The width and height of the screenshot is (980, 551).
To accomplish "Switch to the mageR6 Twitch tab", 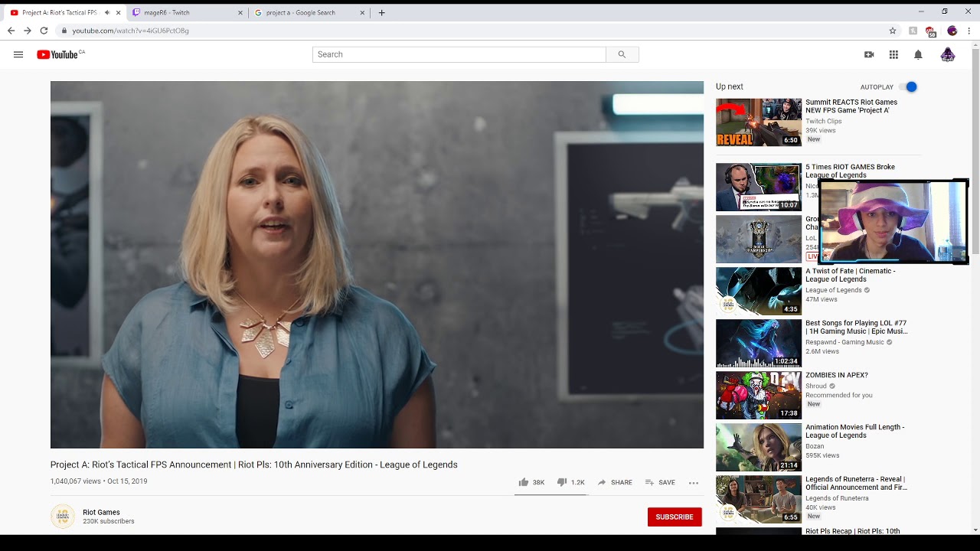I will pyautogui.click(x=187, y=13).
